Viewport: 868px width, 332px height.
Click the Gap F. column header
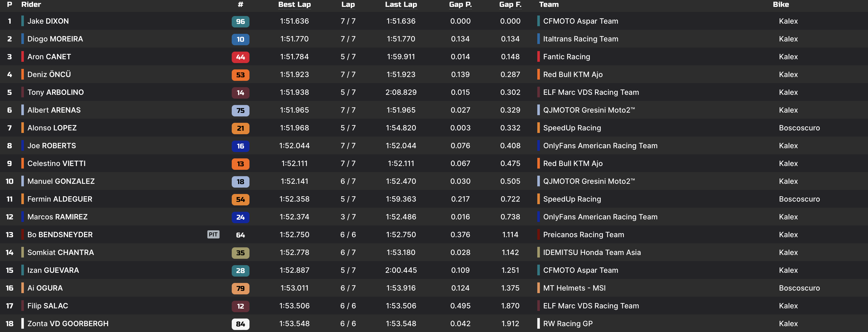(x=510, y=4)
